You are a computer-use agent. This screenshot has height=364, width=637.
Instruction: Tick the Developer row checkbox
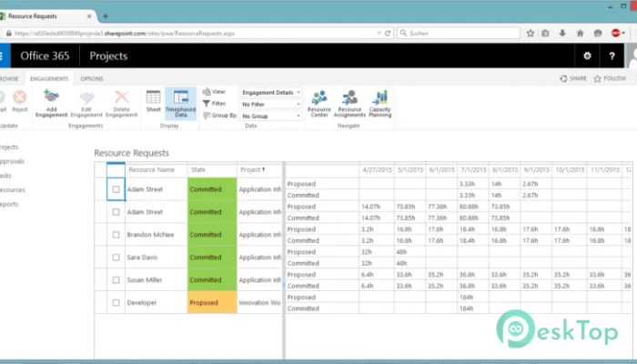116,303
